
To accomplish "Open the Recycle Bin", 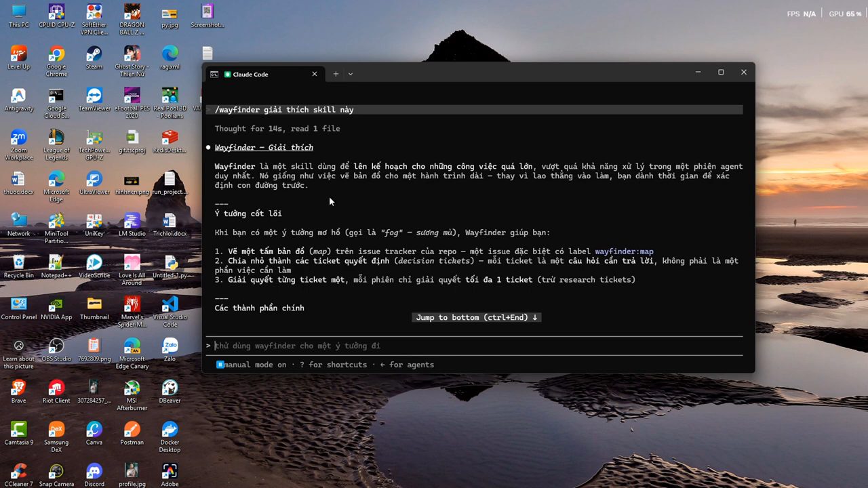I will [x=18, y=267].
